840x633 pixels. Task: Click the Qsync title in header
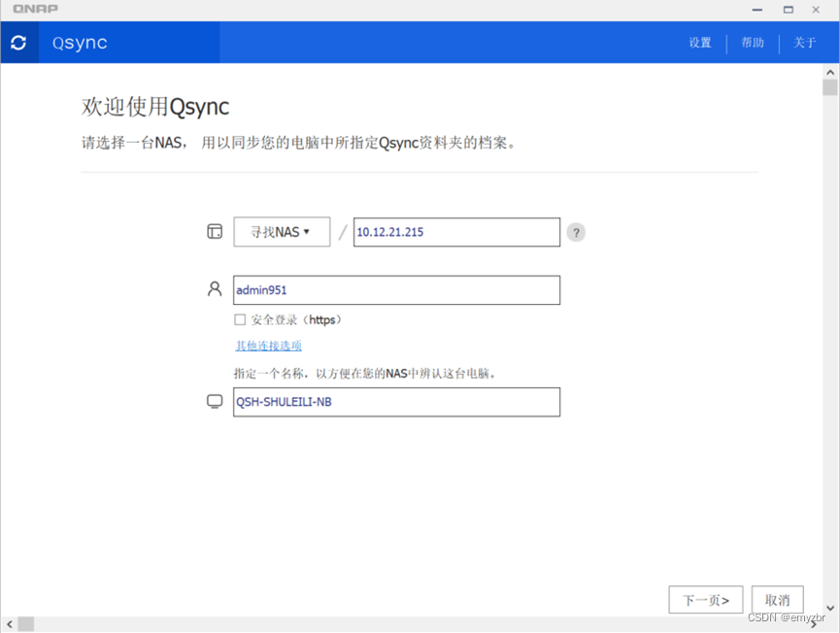point(80,43)
